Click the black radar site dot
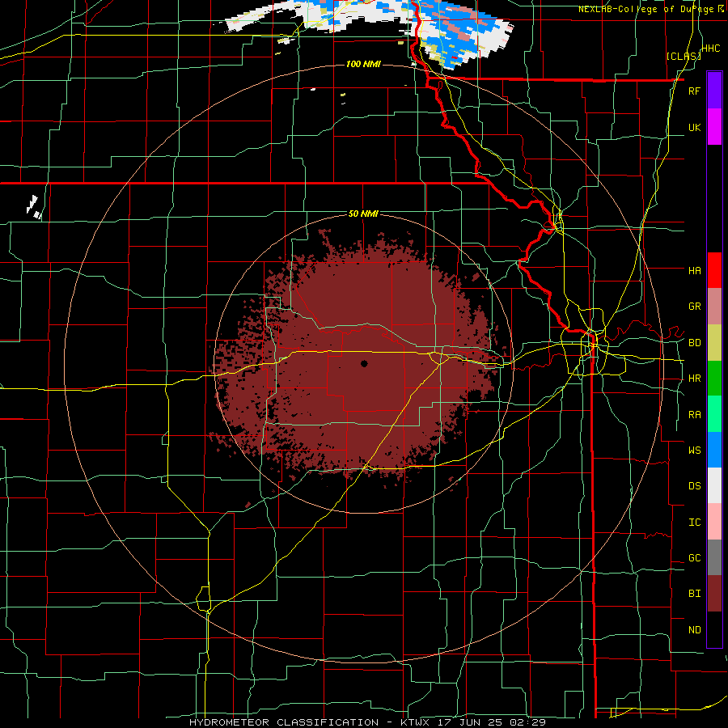The image size is (728, 728). click(x=364, y=364)
